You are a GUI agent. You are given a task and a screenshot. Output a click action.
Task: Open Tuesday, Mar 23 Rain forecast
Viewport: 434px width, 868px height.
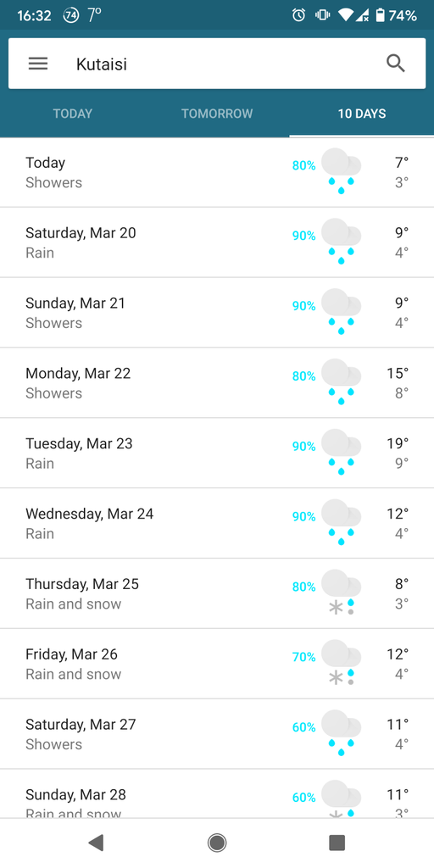tap(217, 453)
